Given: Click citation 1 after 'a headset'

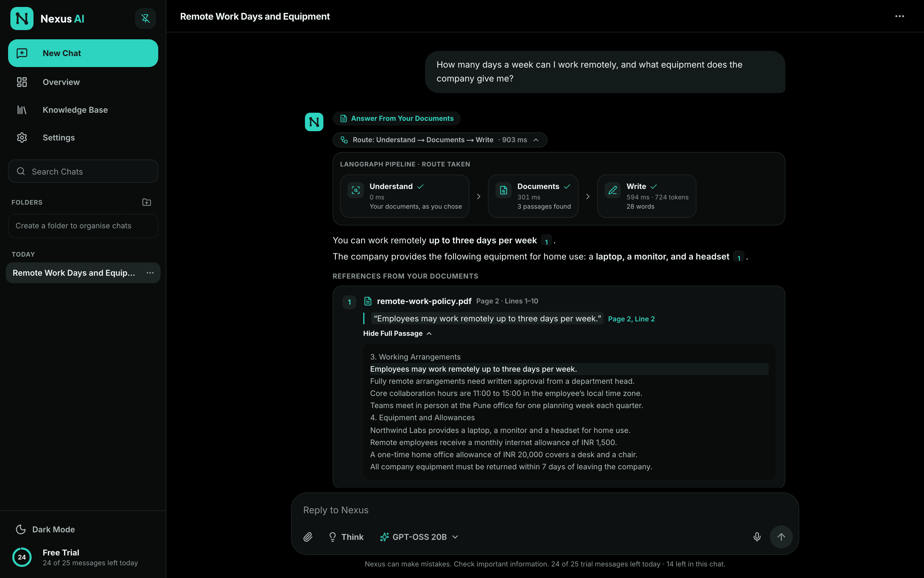Looking at the screenshot, I should coord(739,257).
